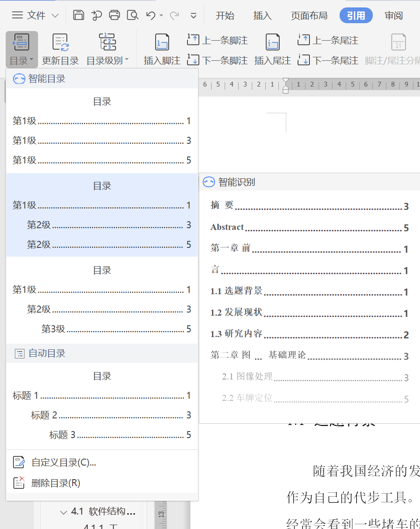Click the 摘 要 preview entry

tap(309, 205)
